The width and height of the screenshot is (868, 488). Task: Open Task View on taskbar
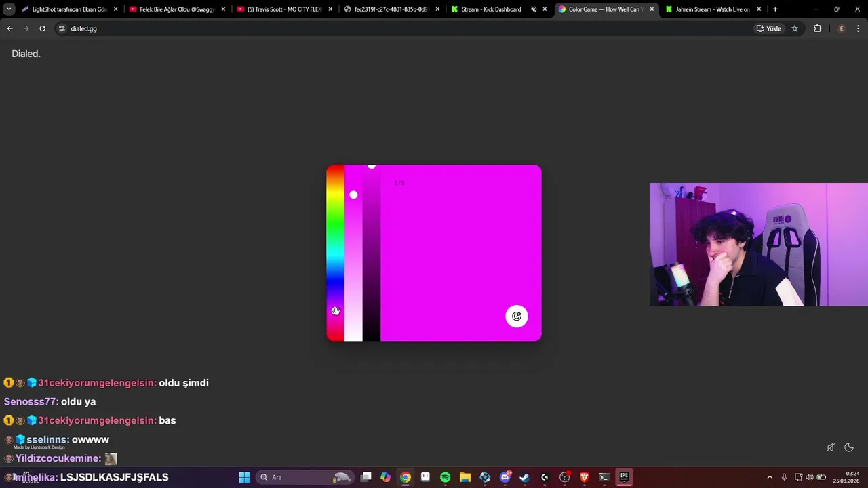[x=366, y=477]
